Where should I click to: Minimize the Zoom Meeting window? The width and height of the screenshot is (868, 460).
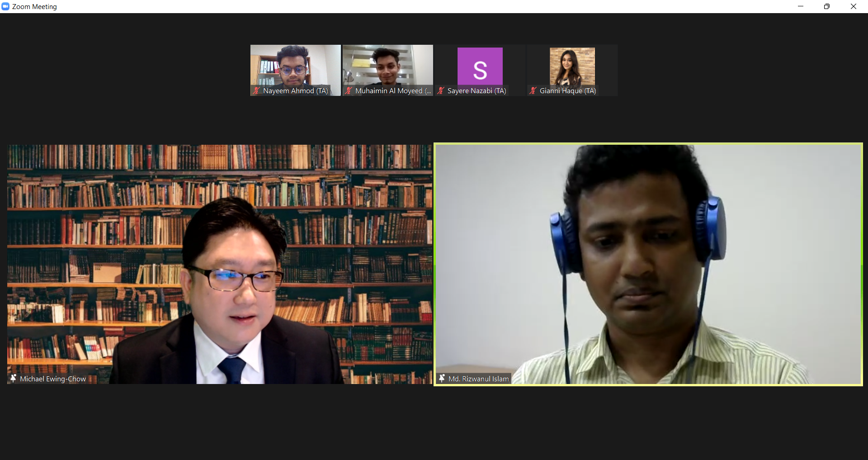coord(801,6)
